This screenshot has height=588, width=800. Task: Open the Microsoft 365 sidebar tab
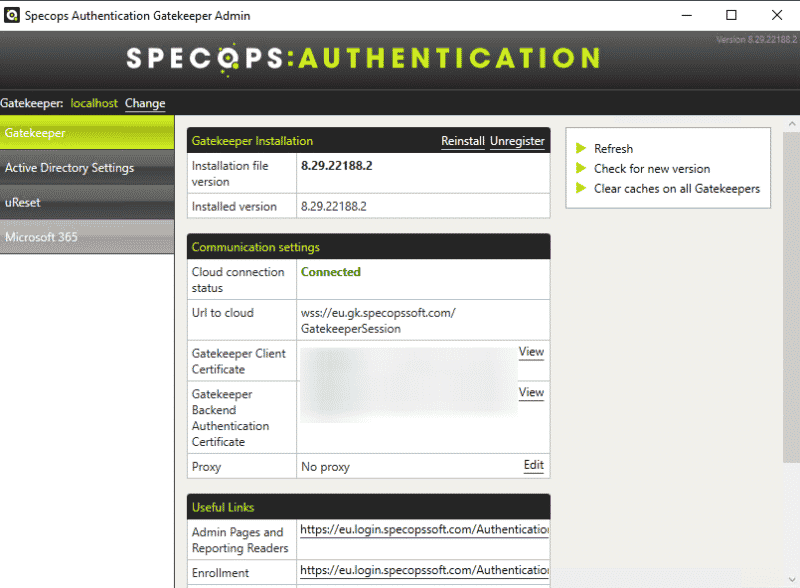pyautogui.click(x=87, y=238)
